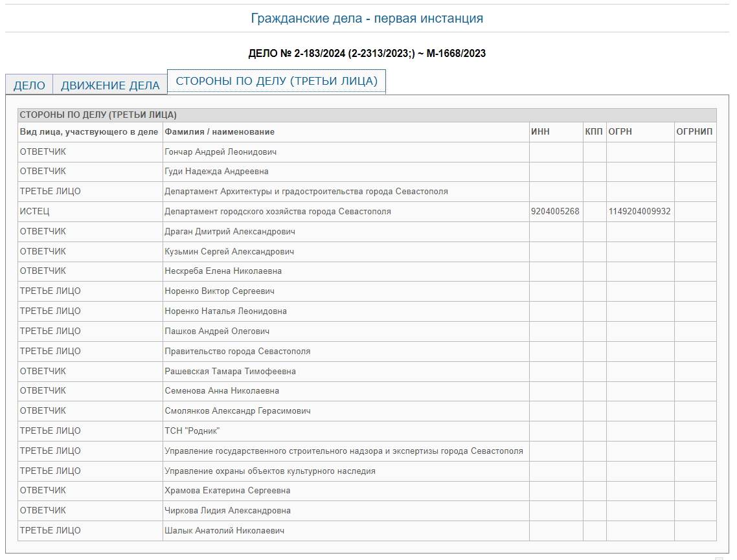Switch to ДВИЖЕНИЕ ДЕЛА tab
Image resolution: width=737 pixels, height=560 pixels.
tap(111, 85)
